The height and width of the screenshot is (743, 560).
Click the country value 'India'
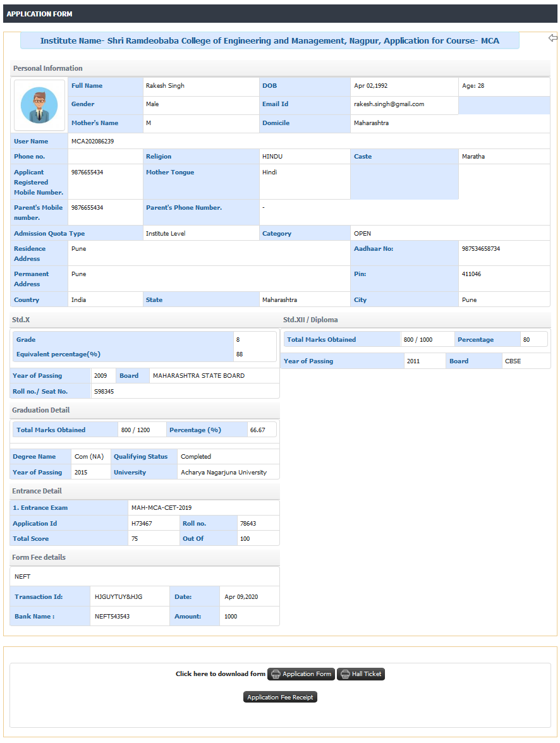79,300
